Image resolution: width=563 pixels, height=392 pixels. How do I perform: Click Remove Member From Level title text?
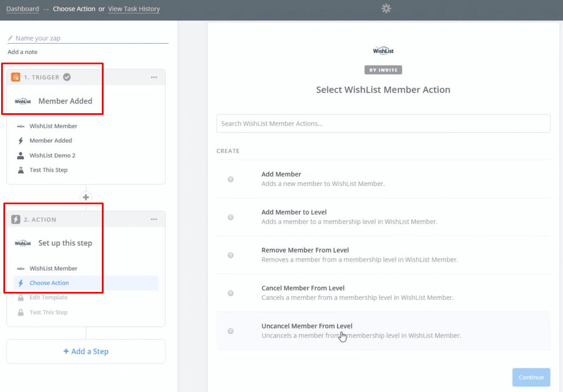[305, 250]
